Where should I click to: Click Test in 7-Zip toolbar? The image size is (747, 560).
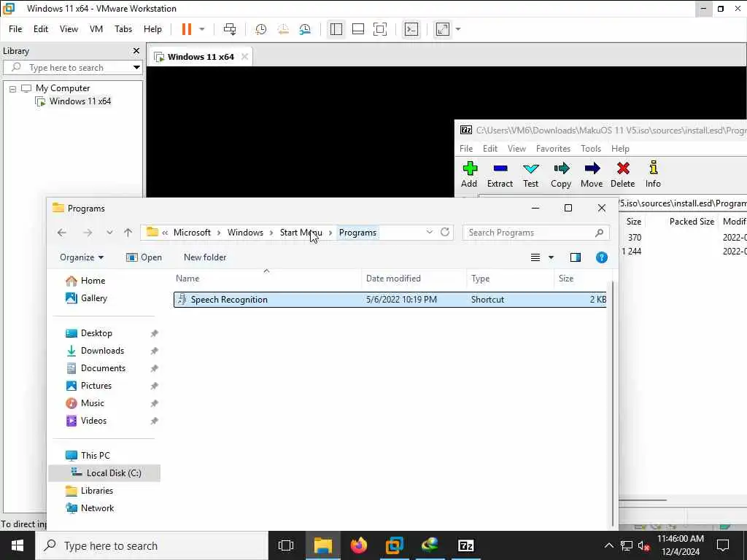(530, 174)
